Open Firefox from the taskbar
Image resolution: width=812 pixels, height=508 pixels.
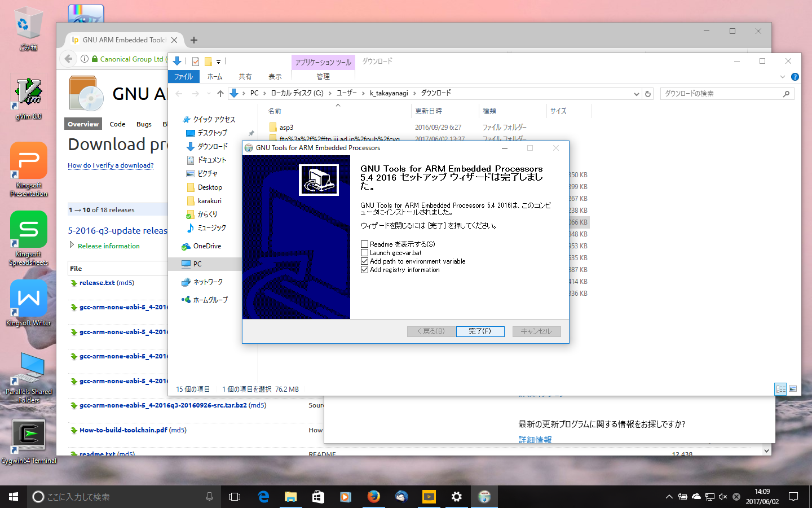click(373, 497)
